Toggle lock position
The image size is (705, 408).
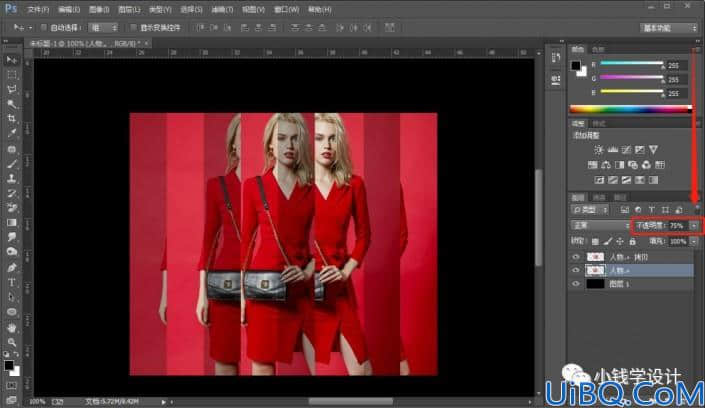tap(620, 242)
